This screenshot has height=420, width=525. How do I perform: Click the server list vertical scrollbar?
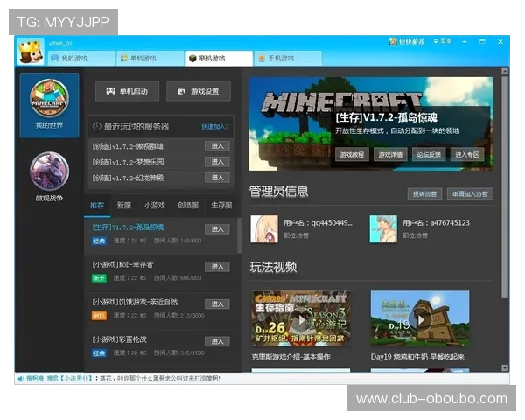click(x=239, y=236)
